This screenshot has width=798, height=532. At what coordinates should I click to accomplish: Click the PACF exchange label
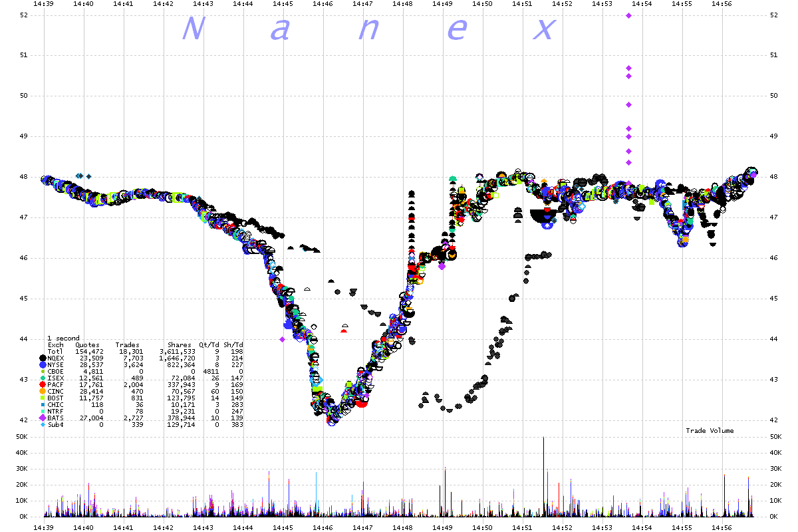pyautogui.click(x=55, y=384)
